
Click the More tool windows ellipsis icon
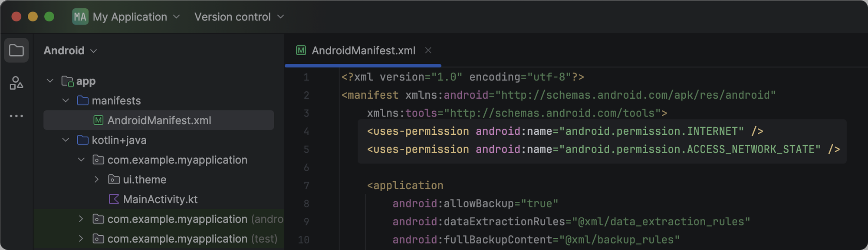(16, 116)
